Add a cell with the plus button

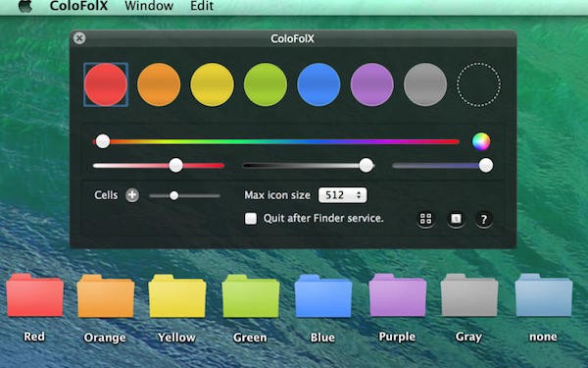pyautogui.click(x=132, y=195)
